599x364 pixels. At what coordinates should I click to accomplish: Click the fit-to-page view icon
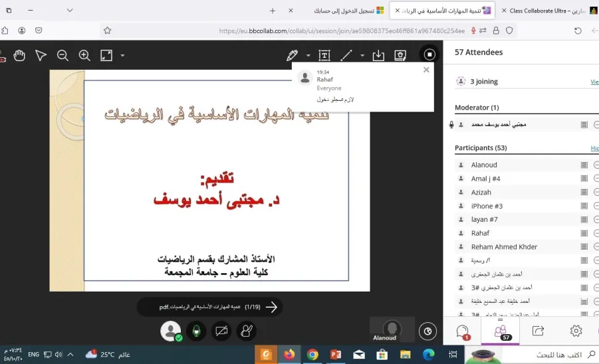coord(106,55)
